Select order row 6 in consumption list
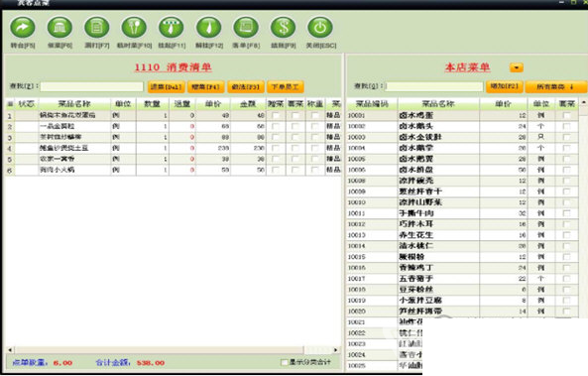The image size is (588, 376). click(174, 170)
